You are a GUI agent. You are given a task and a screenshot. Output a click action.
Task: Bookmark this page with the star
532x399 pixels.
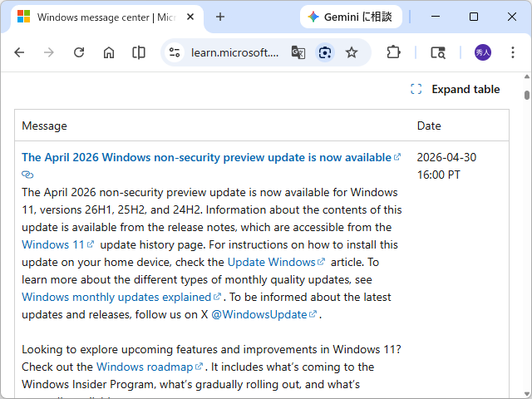pyautogui.click(x=352, y=52)
